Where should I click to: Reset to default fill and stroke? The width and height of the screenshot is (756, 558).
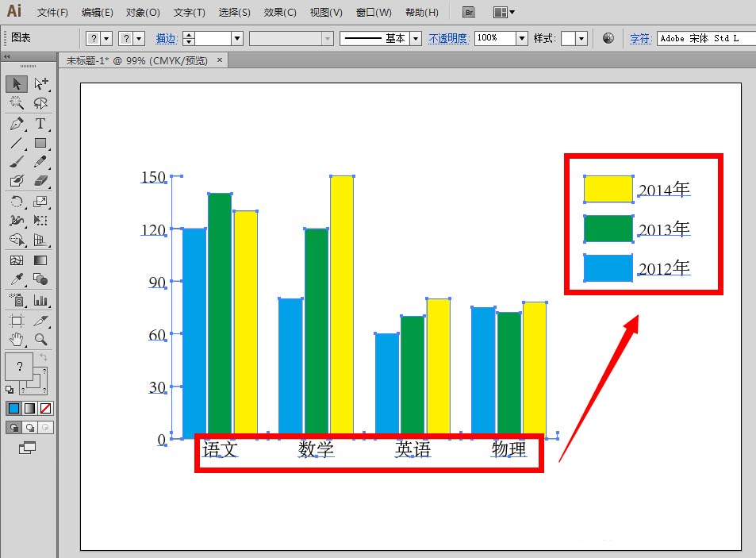coord(10,390)
